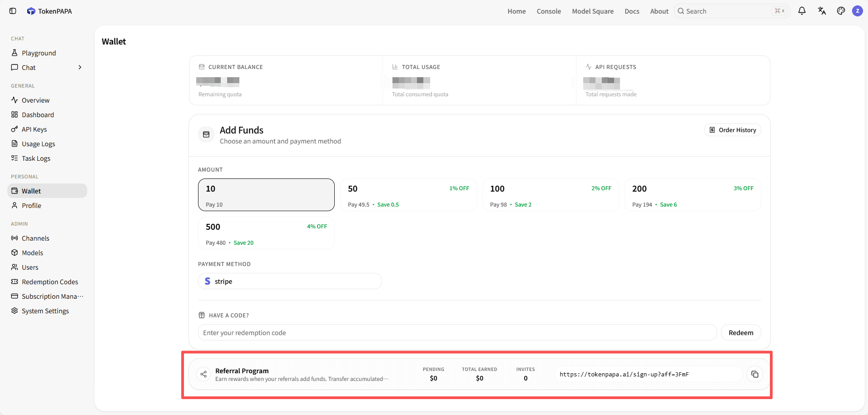Focus the Search box
868x415 pixels.
coord(732,11)
